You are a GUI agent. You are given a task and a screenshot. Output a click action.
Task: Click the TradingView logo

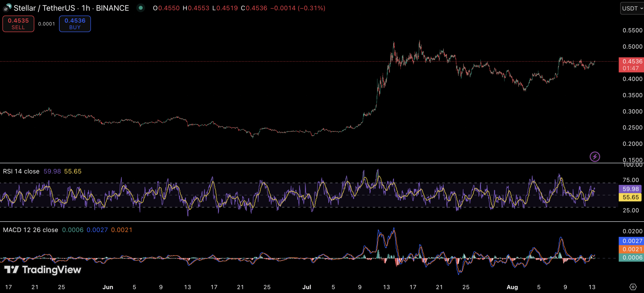click(x=43, y=270)
